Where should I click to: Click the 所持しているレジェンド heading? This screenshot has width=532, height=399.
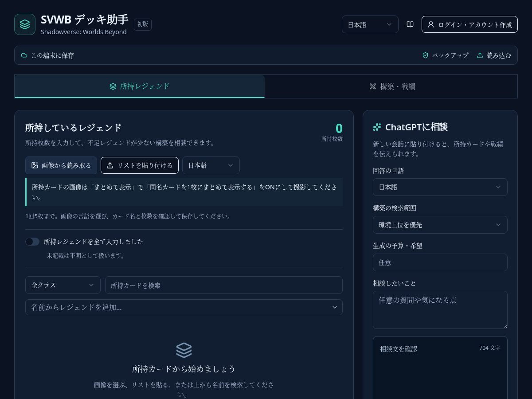tap(74, 128)
